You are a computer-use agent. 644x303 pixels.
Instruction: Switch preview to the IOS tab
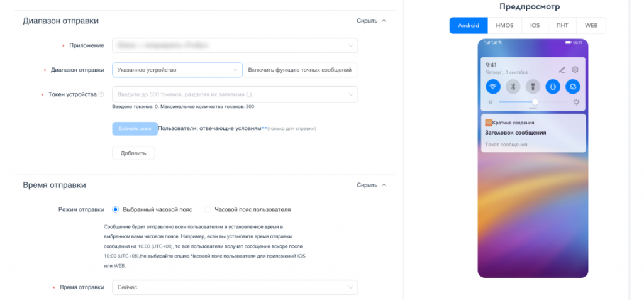tap(535, 25)
